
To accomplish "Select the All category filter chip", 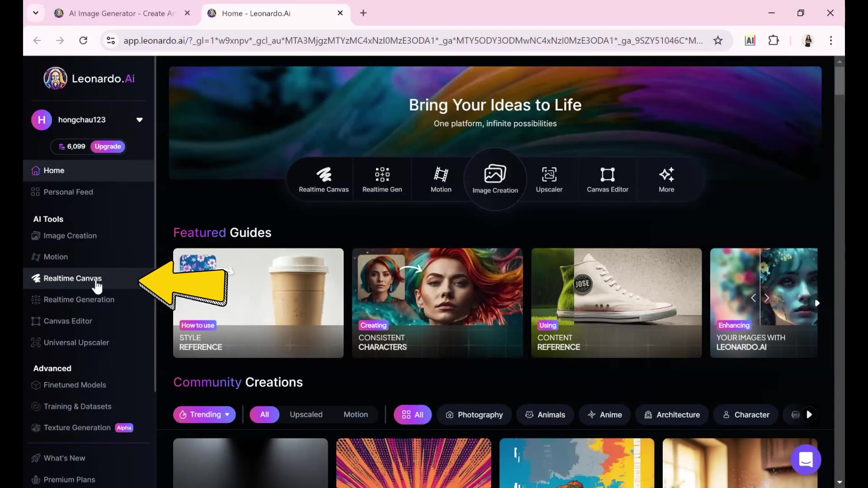I will point(412,414).
